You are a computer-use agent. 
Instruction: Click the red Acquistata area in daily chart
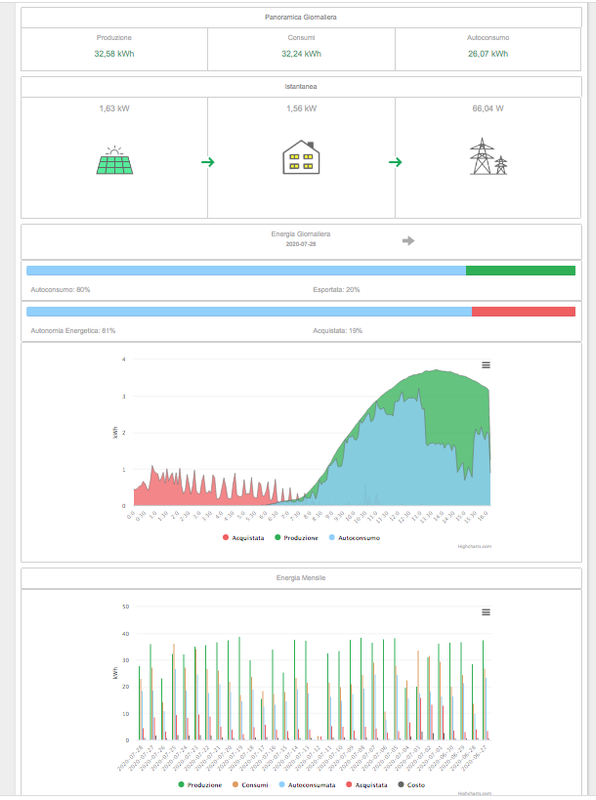(x=204, y=497)
